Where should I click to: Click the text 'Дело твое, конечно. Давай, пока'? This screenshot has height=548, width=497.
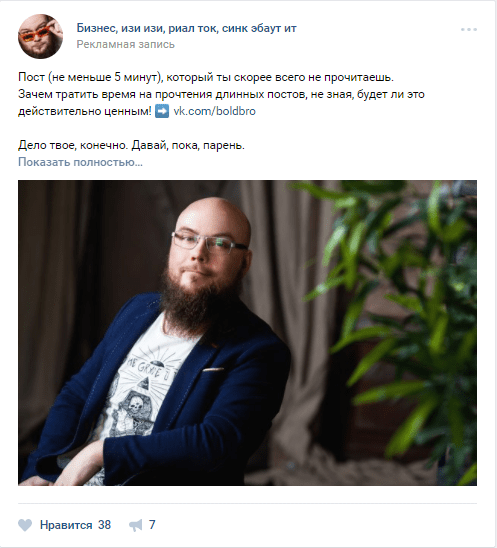tap(131, 145)
